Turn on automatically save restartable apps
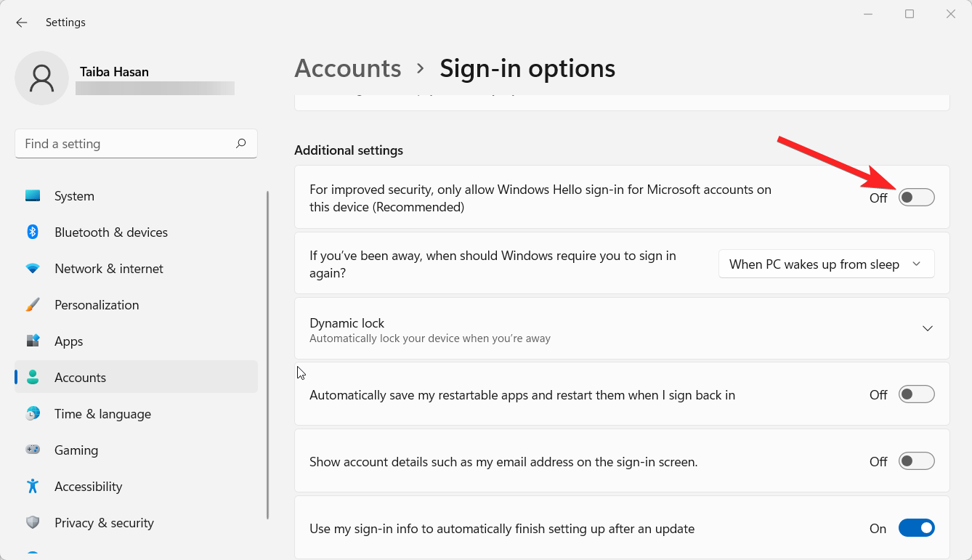972x560 pixels. [916, 394]
